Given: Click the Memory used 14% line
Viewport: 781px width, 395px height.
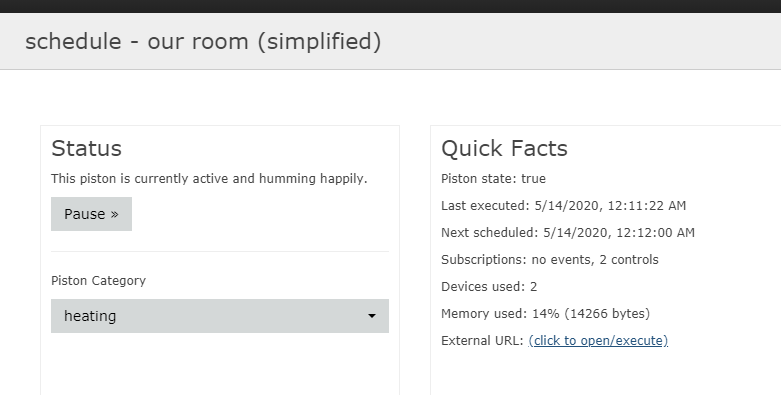Looking at the screenshot, I should [545, 314].
